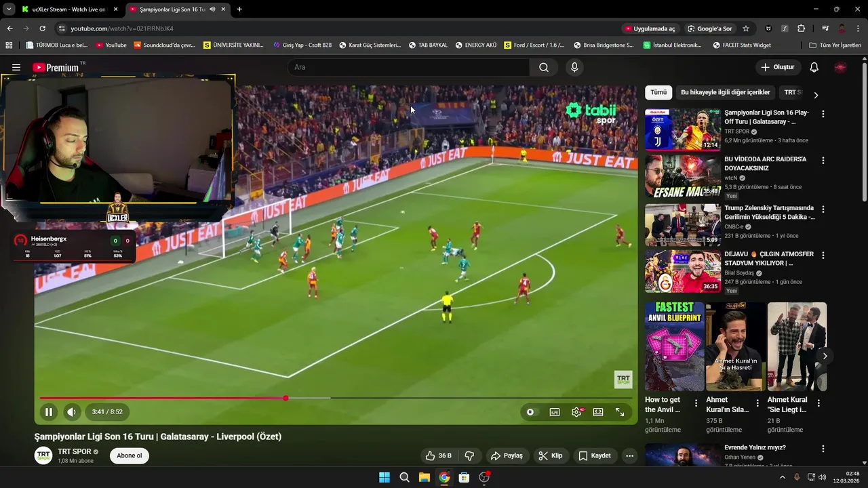Go back in browser history
The width and height of the screenshot is (868, 488).
9,28
